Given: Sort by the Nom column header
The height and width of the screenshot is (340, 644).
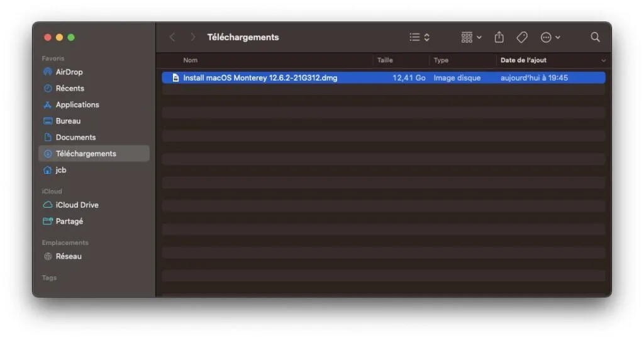Looking at the screenshot, I should [190, 60].
